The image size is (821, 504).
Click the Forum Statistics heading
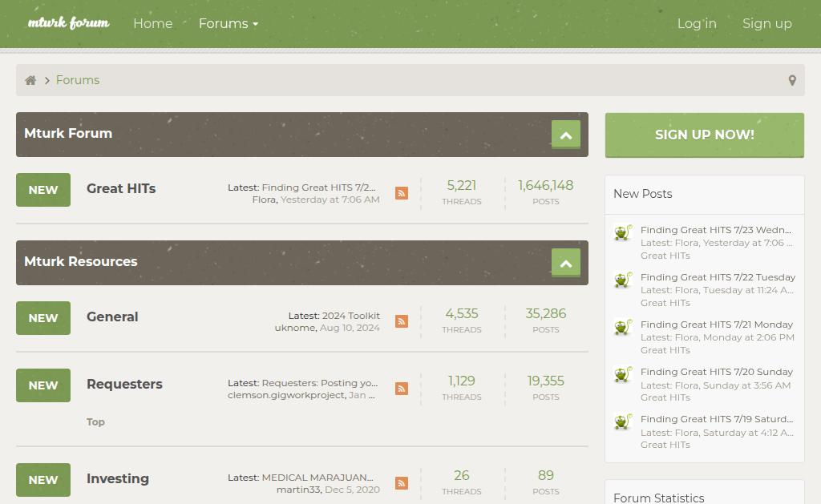(x=659, y=498)
